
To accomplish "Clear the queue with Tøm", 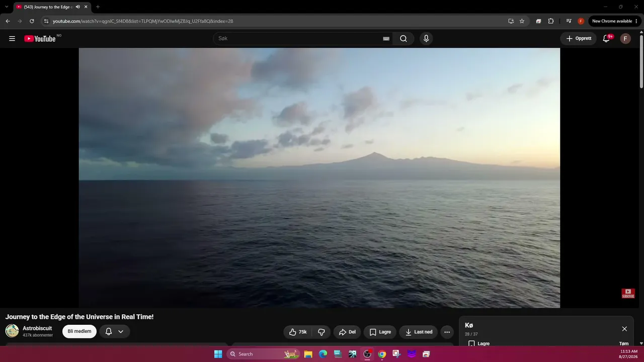I will coord(624,344).
